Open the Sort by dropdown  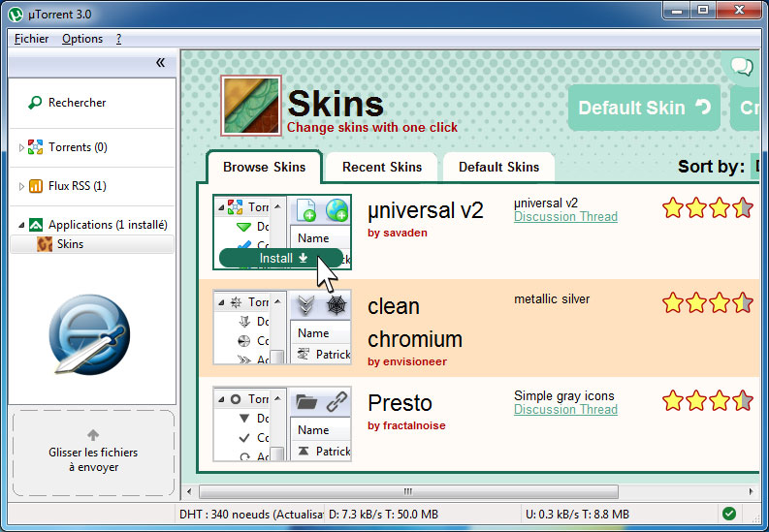coord(755,167)
